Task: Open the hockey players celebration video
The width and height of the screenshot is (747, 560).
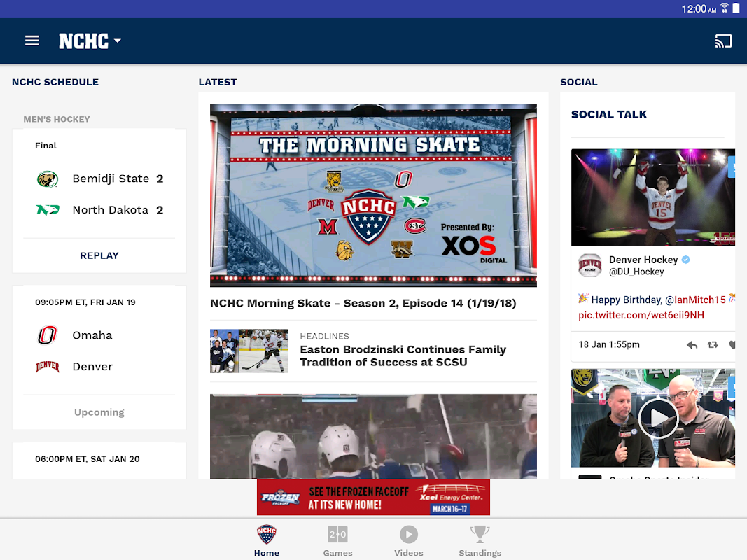Action: tap(374, 436)
